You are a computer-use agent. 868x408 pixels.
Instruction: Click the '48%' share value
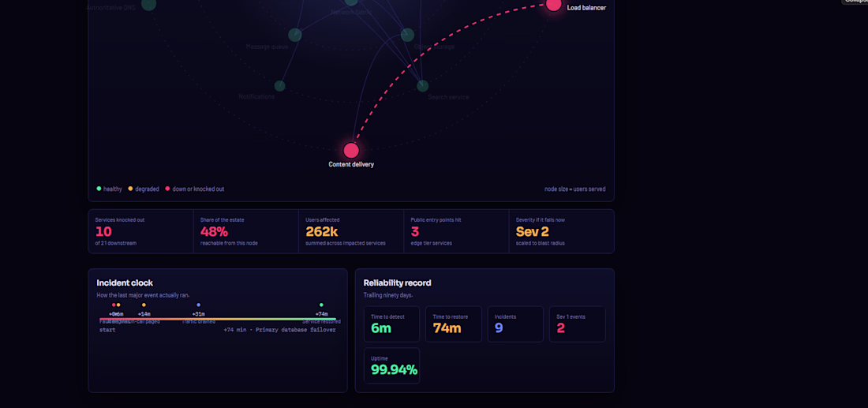tap(214, 232)
